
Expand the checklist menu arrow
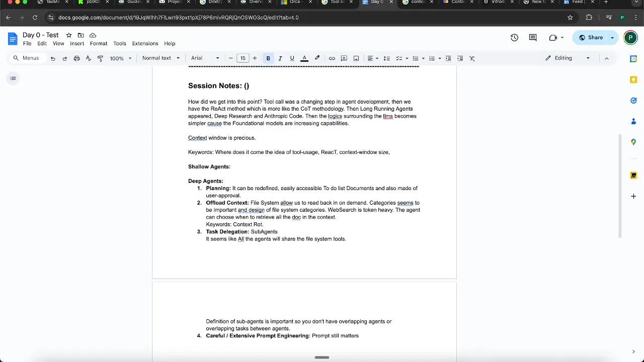[407, 58]
